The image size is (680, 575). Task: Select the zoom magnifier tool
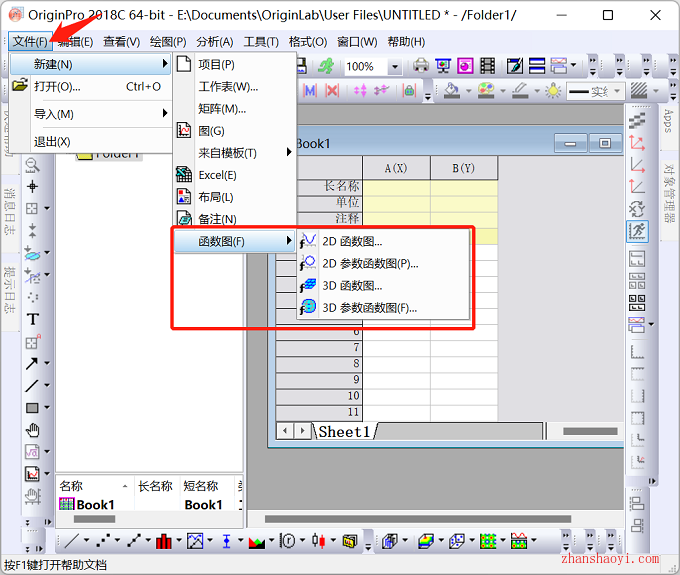[32, 165]
